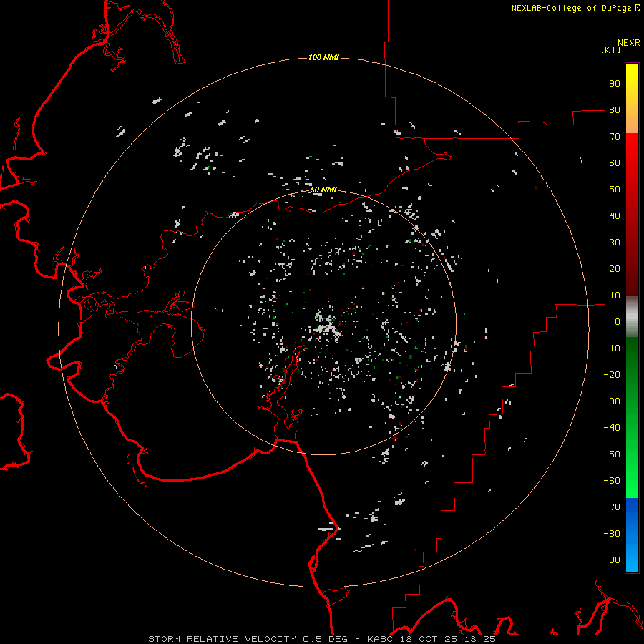Click the 80 knot scale value
The width and height of the screenshot is (644, 644).
(615, 110)
